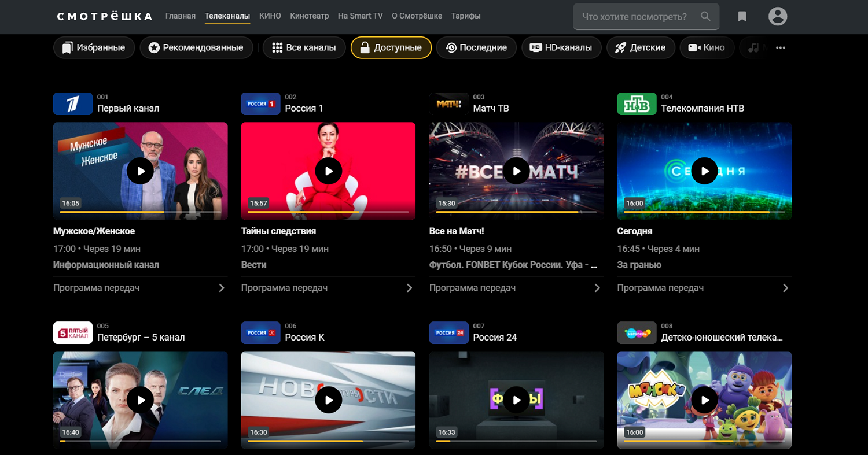868x455 pixels.
Task: Select the Рекомендованные filter
Action: tap(196, 47)
